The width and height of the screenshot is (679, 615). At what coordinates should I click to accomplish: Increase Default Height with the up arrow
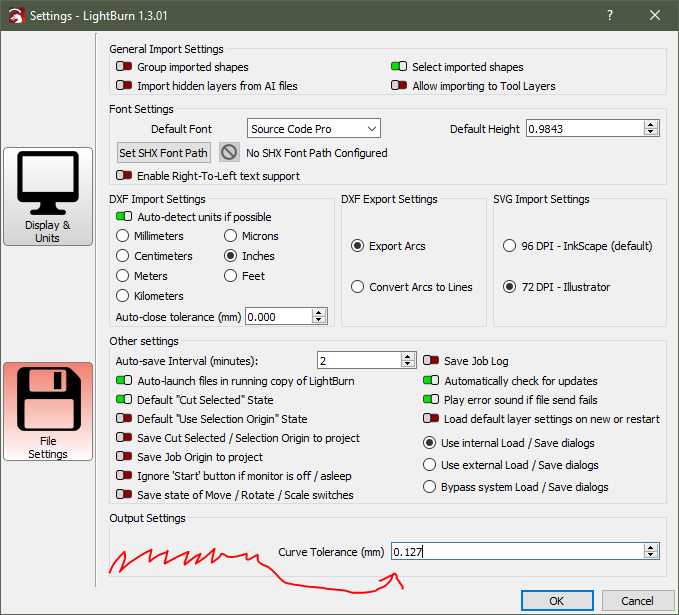coord(650,125)
